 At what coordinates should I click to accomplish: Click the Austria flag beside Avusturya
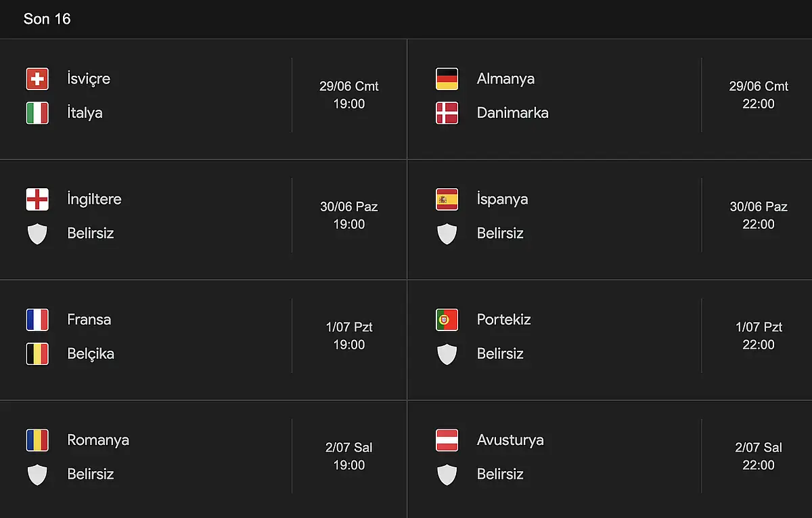(x=447, y=441)
